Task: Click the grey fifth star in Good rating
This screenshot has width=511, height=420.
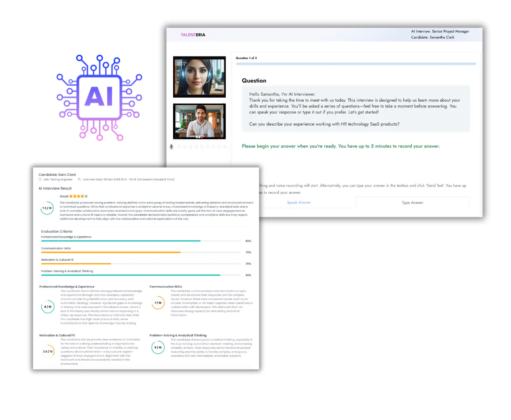Action: coord(86,196)
